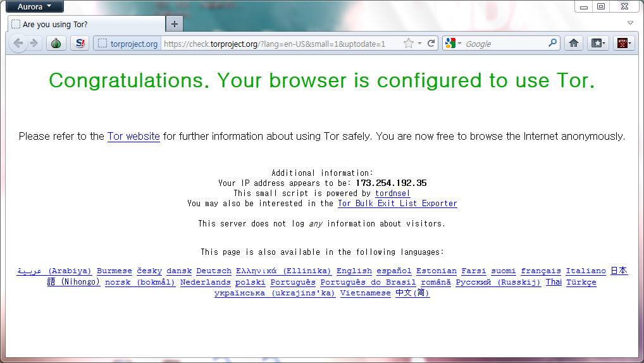Open the bookmarks menu button
644x363 pixels.
[x=598, y=43]
